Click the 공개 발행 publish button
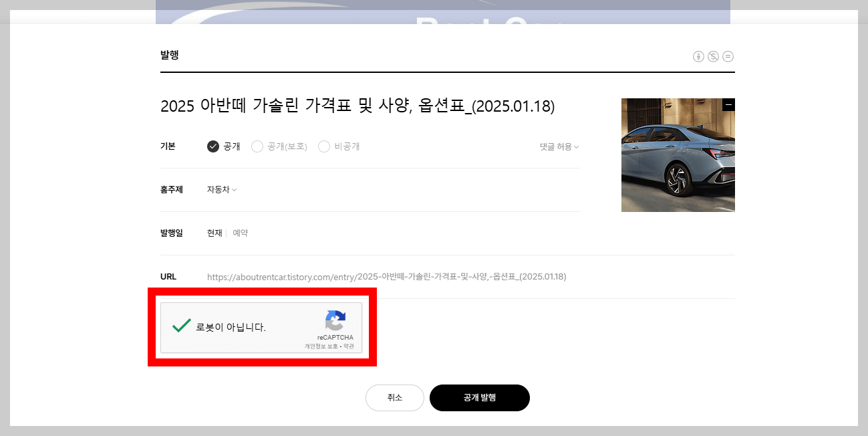 480,398
